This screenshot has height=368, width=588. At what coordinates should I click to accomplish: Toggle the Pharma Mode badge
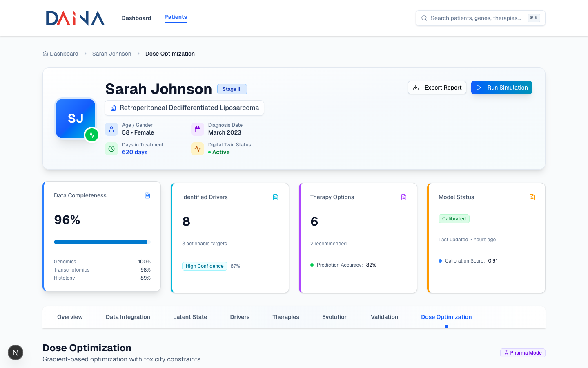tap(523, 353)
